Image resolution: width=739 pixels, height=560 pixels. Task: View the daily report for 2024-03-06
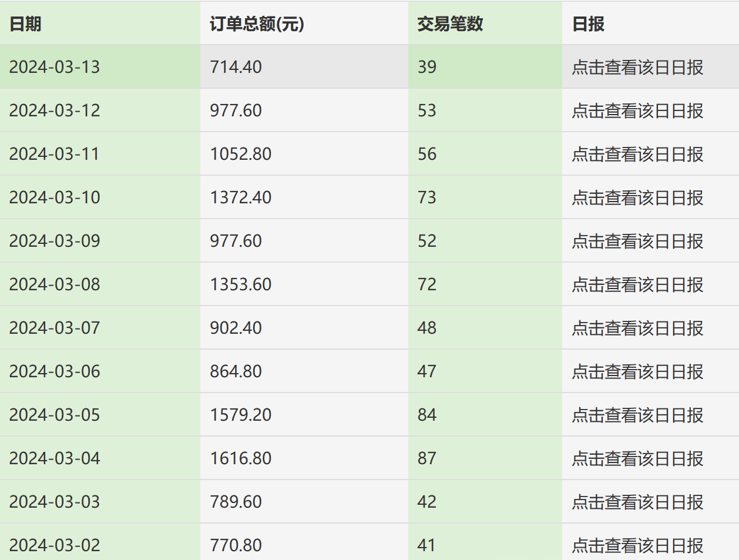(637, 371)
